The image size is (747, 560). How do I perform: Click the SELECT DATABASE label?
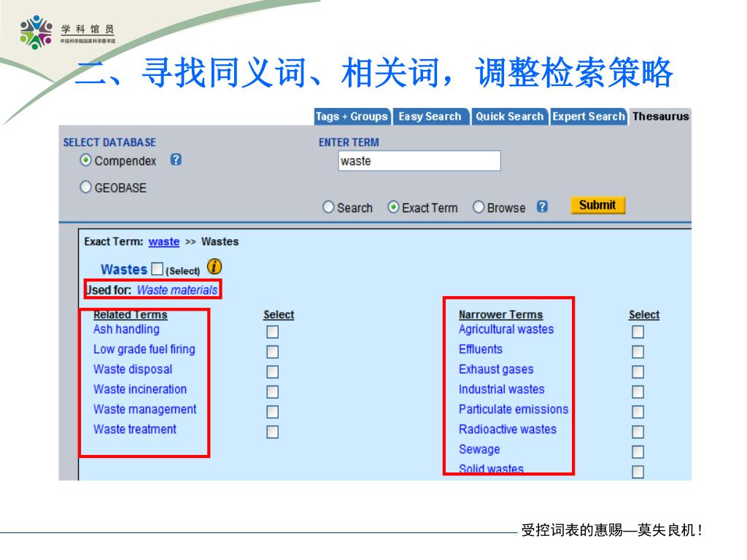(x=109, y=142)
